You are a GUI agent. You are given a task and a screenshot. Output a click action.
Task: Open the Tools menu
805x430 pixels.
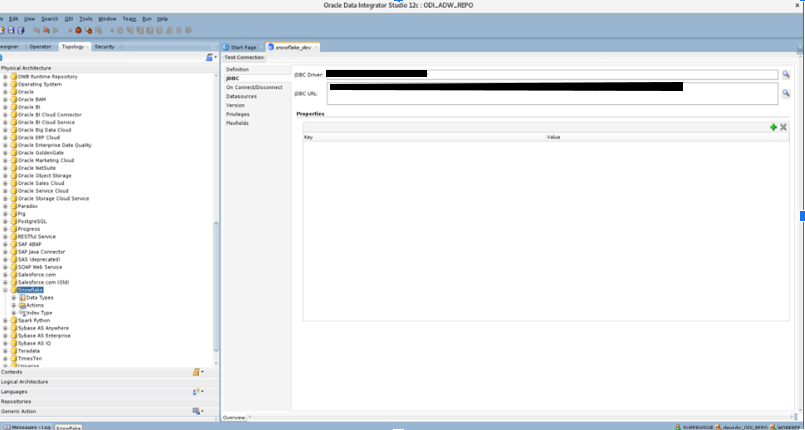86,19
